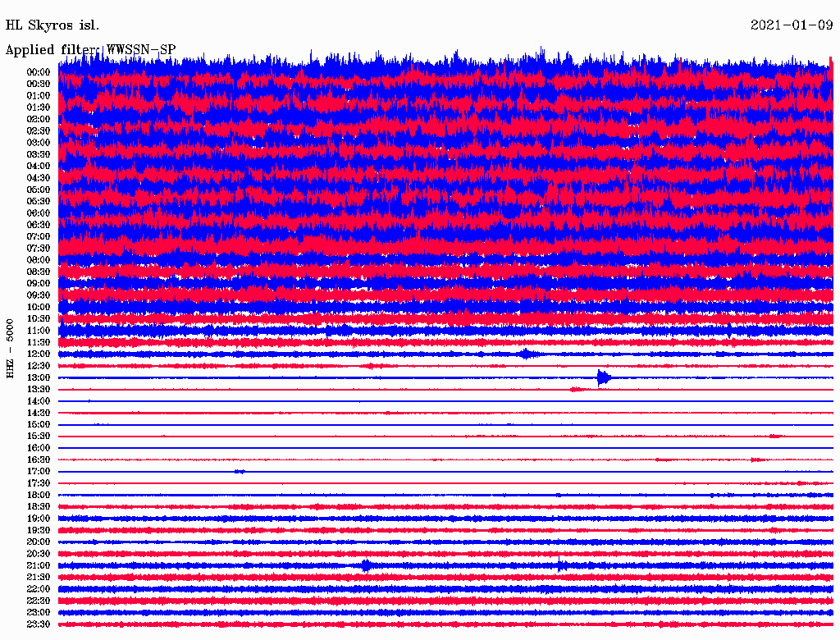The width and height of the screenshot is (840, 640).
Task: Click the large blue event on 13:00 trace
Action: coord(604,377)
